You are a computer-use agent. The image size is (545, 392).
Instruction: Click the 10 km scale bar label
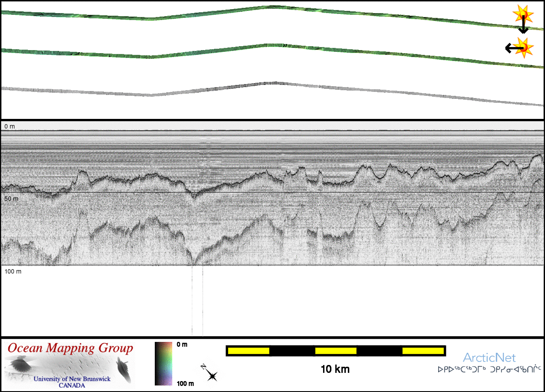tap(335, 370)
